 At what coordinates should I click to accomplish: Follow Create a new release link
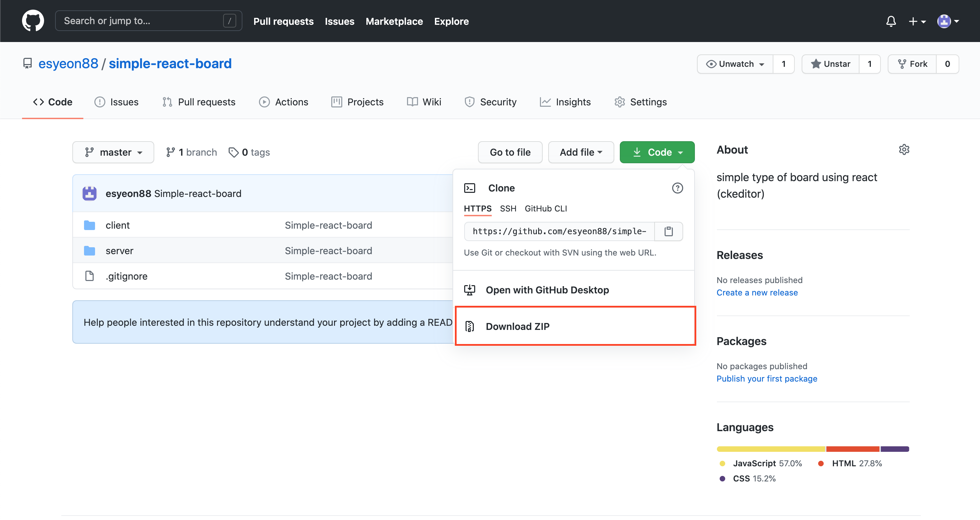757,292
